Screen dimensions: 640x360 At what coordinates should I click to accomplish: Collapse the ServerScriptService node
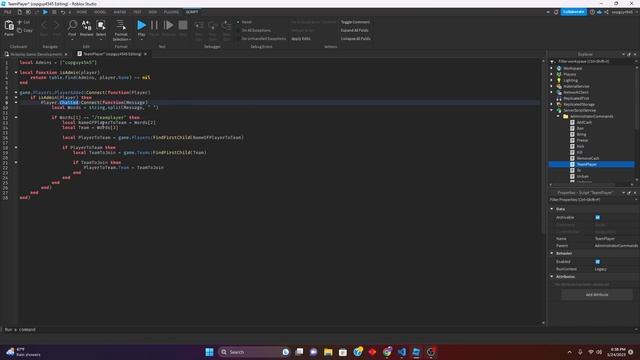pyautogui.click(x=552, y=110)
